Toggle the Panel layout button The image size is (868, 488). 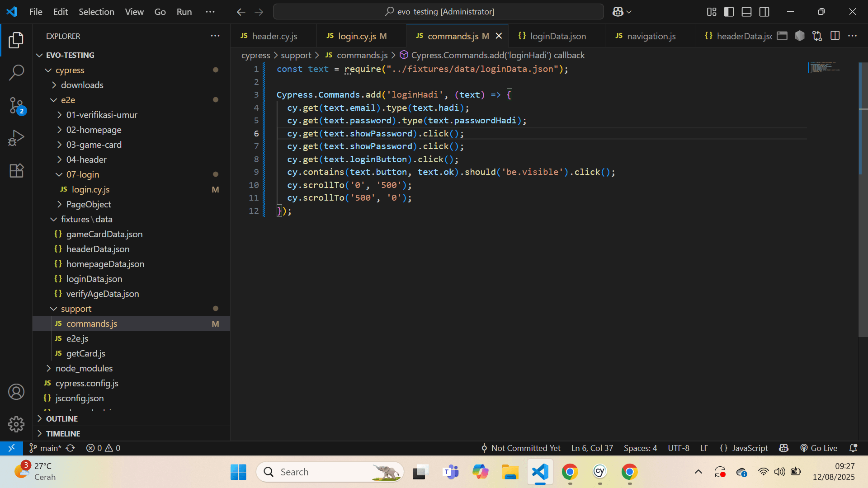click(746, 12)
